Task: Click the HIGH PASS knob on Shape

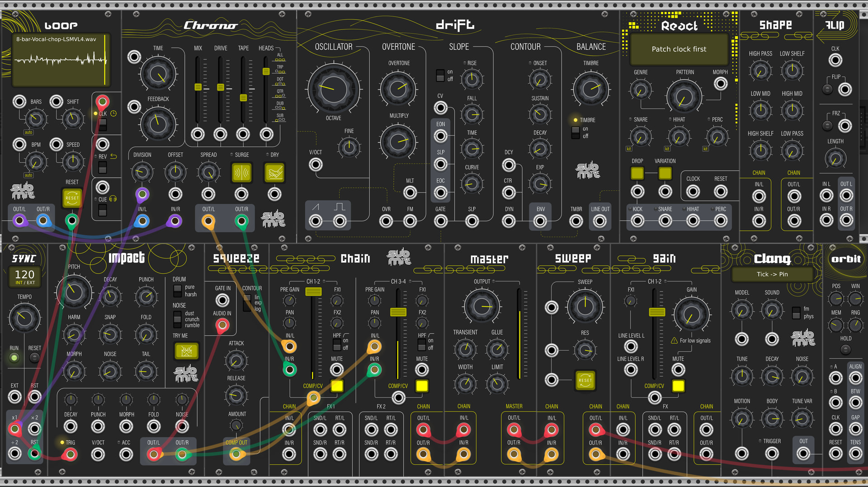Action: (x=760, y=71)
